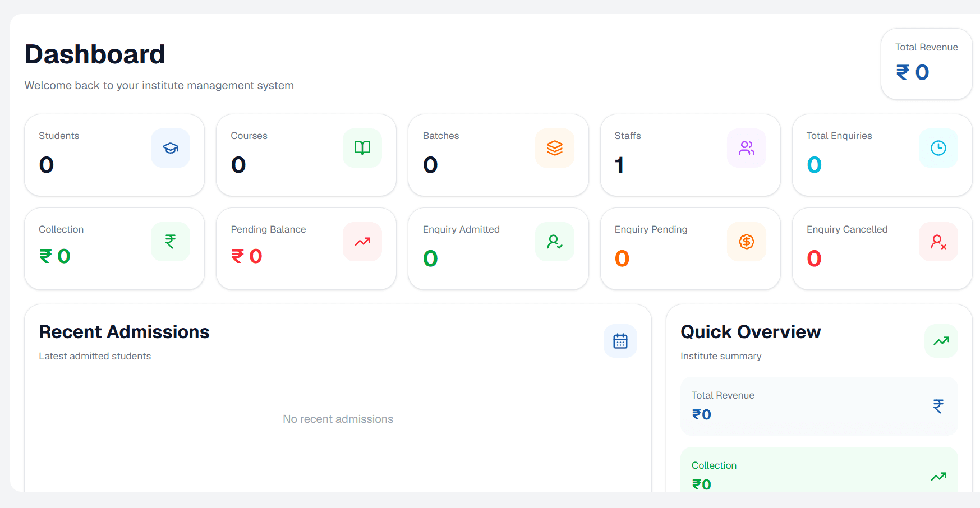Click the Staffs count value 1
Viewport: 980px width, 508px height.
coord(619,165)
